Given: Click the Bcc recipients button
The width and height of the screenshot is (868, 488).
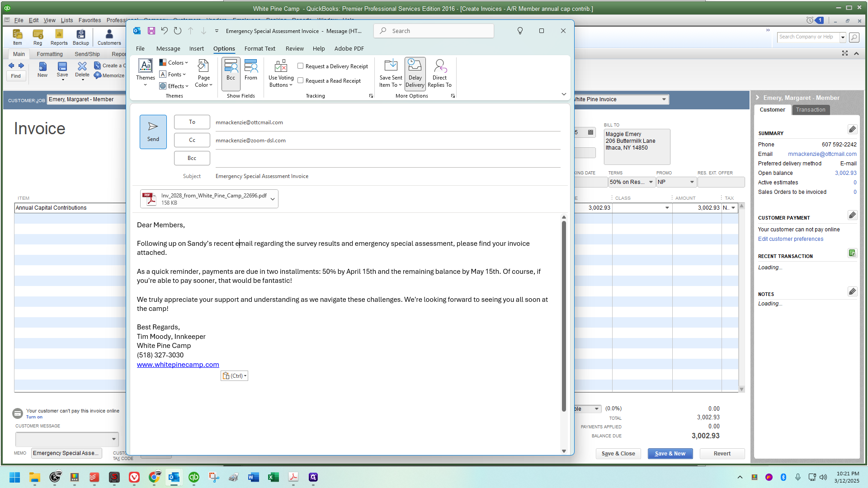Looking at the screenshot, I should 192,158.
